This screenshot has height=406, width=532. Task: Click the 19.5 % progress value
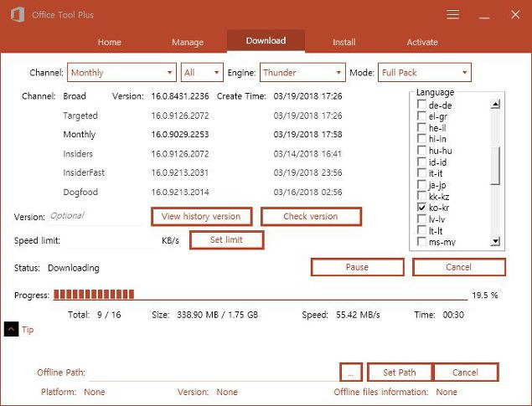click(x=485, y=296)
